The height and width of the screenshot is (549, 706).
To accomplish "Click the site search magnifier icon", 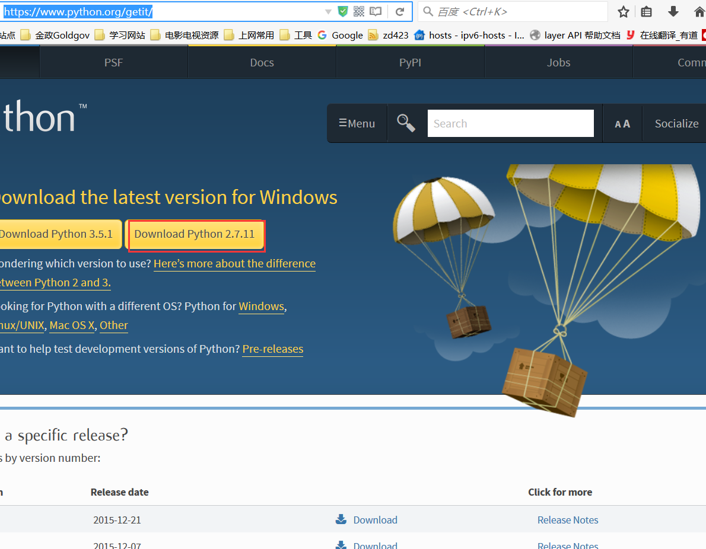I will pos(406,123).
